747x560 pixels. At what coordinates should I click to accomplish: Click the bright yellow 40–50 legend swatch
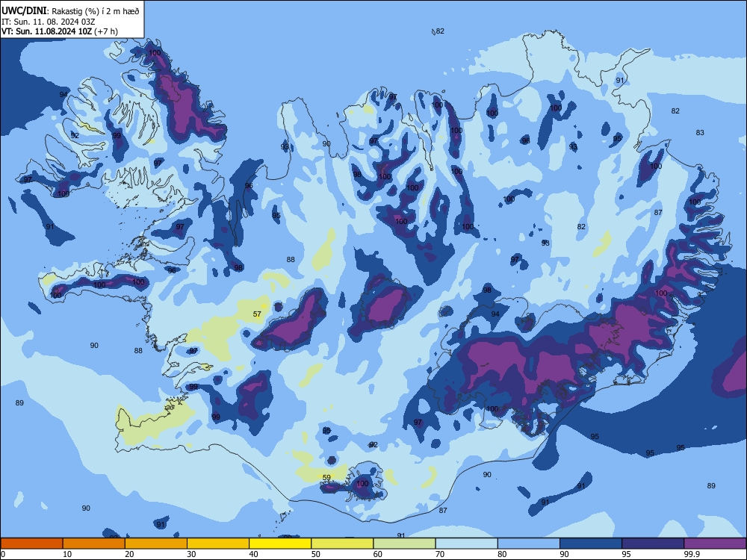[x=280, y=544]
